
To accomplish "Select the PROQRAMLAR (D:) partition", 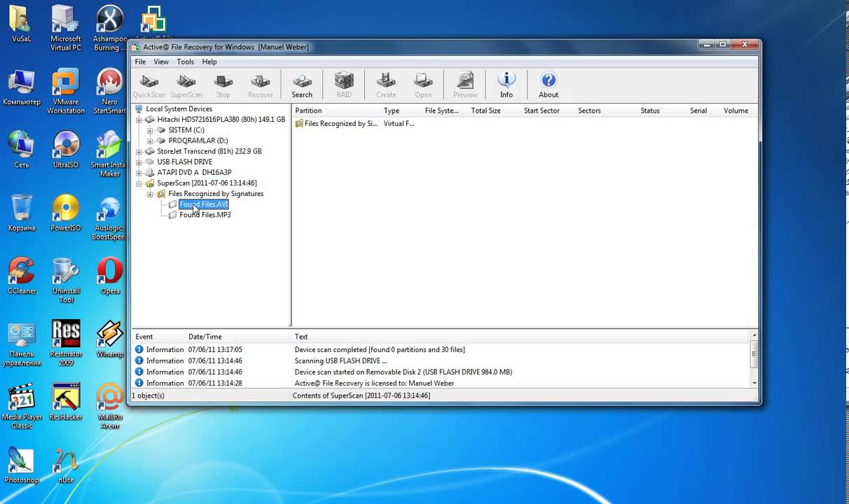I will click(198, 141).
